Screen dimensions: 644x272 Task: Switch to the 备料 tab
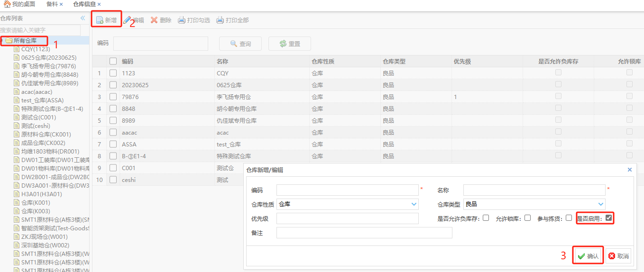(52, 4)
